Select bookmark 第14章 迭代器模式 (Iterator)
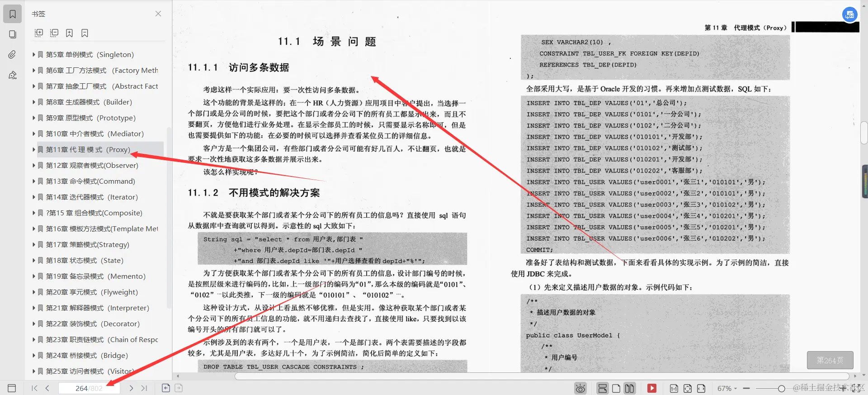The image size is (868, 395). tap(92, 197)
